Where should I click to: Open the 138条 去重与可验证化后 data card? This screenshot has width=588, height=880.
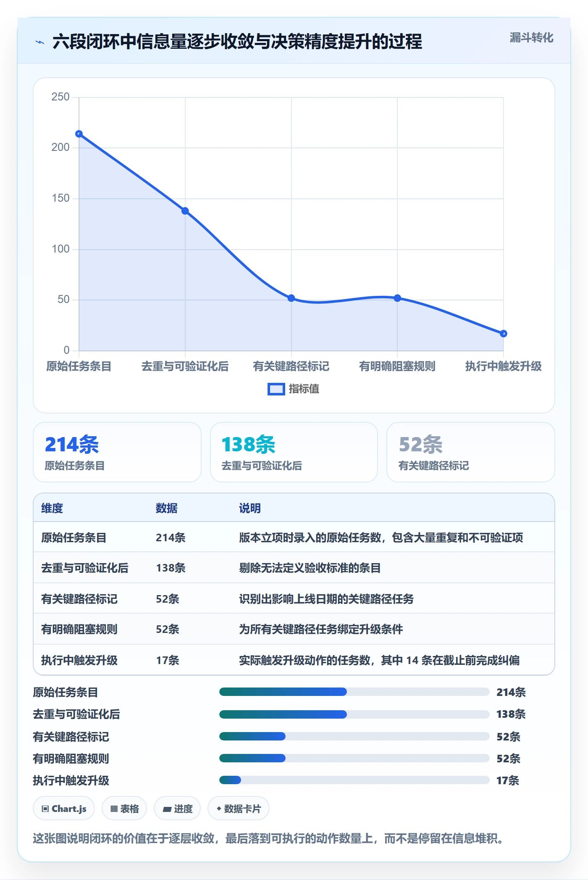pos(294,452)
